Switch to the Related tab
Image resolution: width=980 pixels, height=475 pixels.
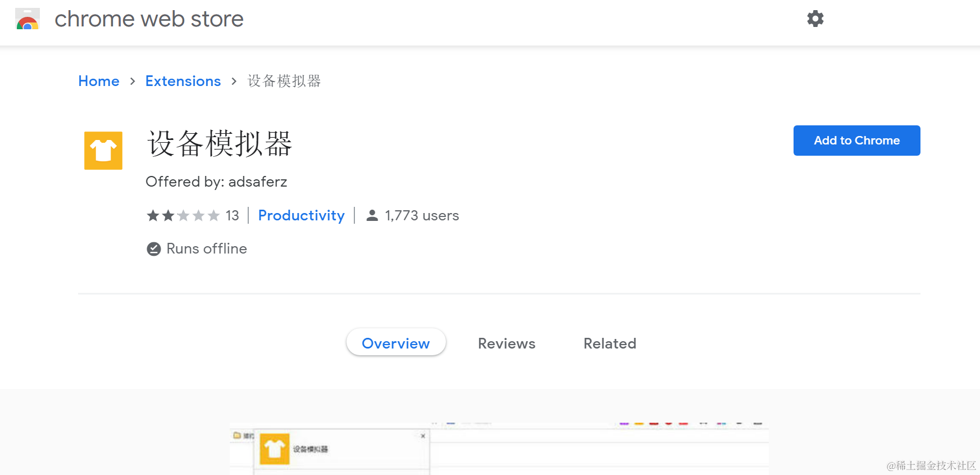point(610,343)
